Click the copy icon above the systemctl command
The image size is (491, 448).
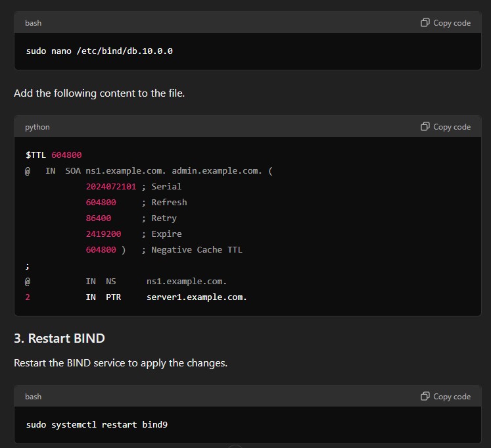click(425, 396)
